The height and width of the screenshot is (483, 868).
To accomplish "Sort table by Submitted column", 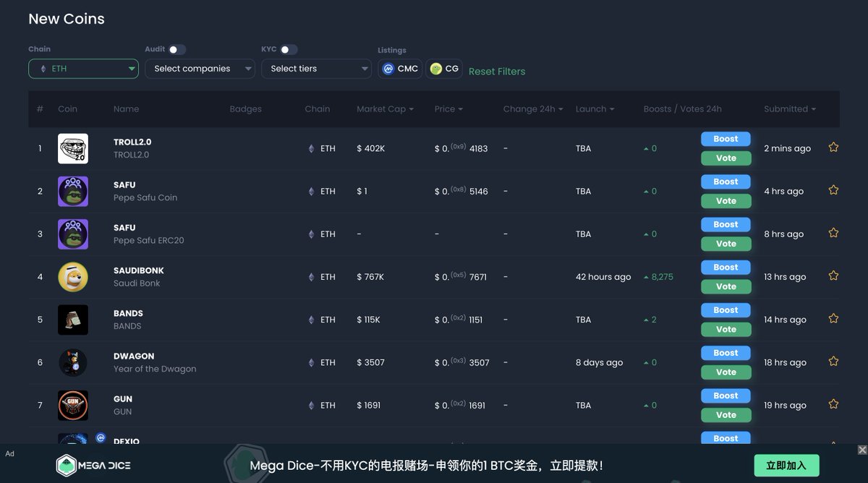I will coord(790,109).
